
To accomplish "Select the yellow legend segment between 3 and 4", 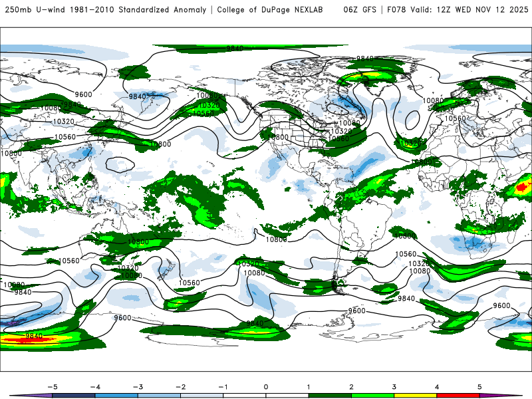I will (x=415, y=396).
